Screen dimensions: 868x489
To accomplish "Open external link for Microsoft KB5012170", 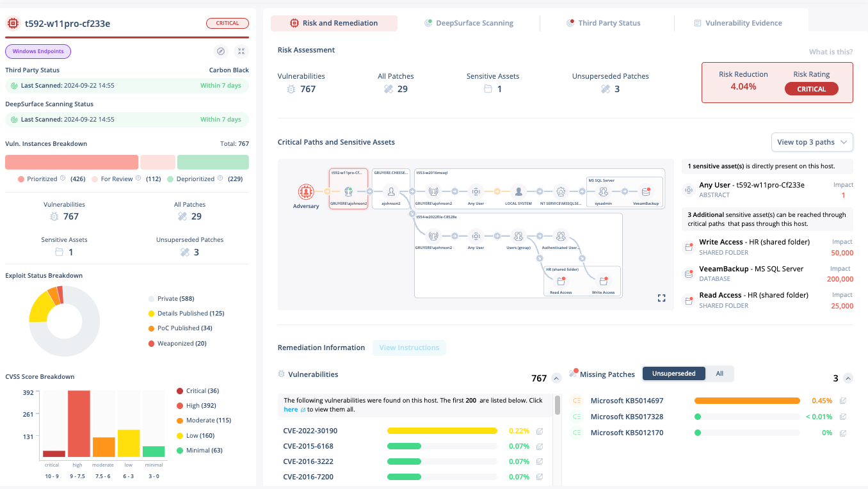I will 843,433.
